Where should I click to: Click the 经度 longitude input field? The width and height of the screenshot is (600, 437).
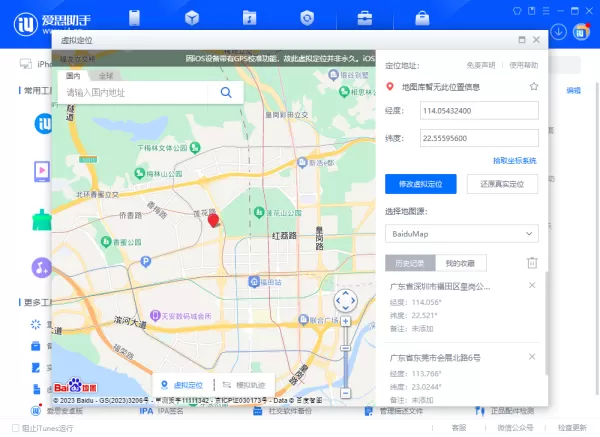pos(479,111)
